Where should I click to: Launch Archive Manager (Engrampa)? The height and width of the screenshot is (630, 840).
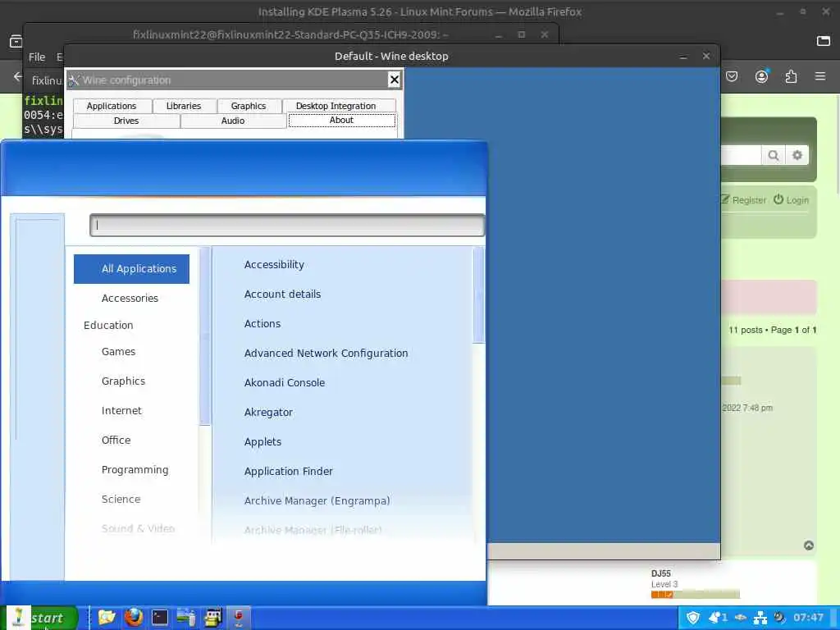pyautogui.click(x=317, y=501)
